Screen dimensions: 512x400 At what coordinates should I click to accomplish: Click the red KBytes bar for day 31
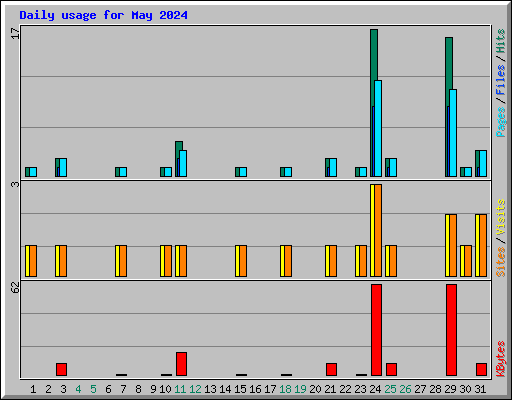coord(481,369)
